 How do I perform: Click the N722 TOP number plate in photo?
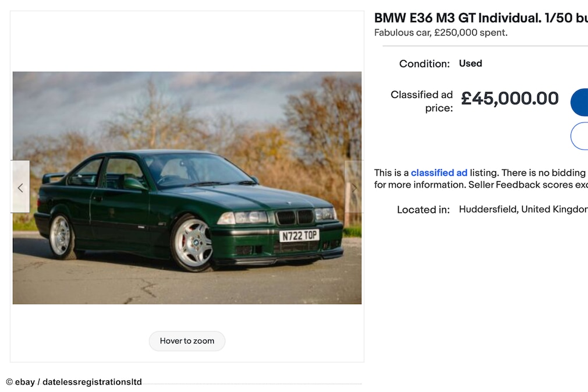tap(299, 235)
